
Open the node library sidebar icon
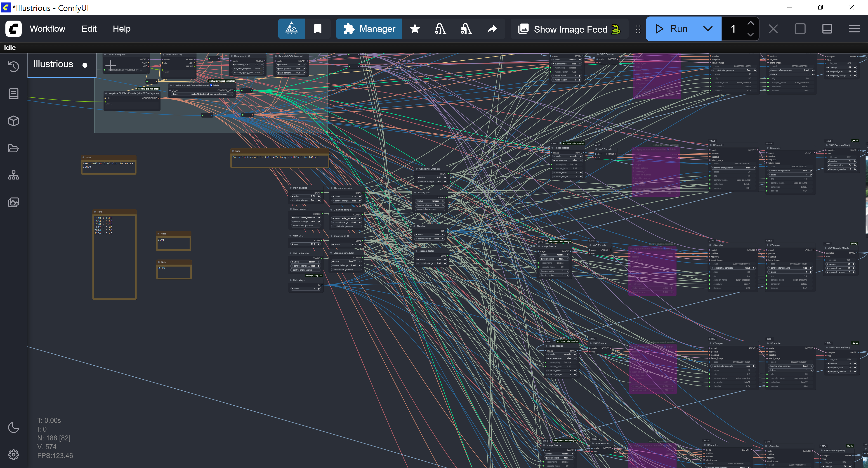point(14,94)
